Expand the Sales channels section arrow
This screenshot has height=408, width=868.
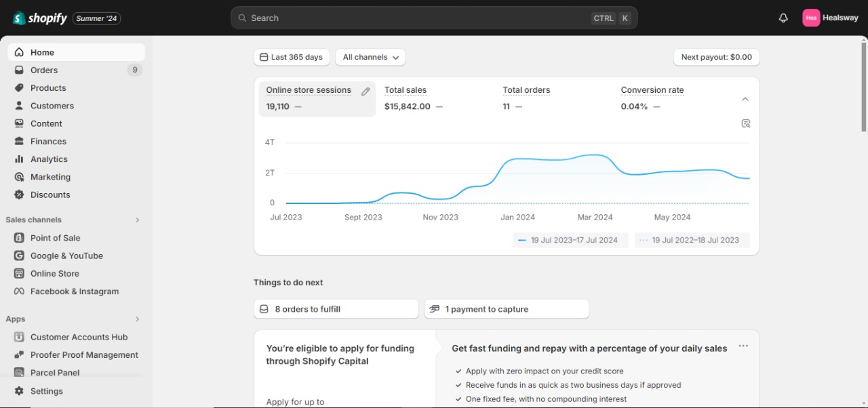(x=138, y=220)
